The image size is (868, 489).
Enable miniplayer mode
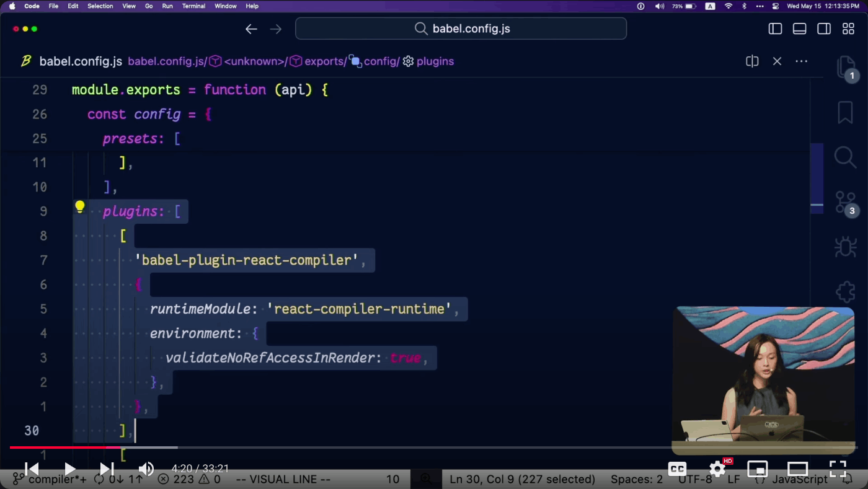click(x=758, y=469)
